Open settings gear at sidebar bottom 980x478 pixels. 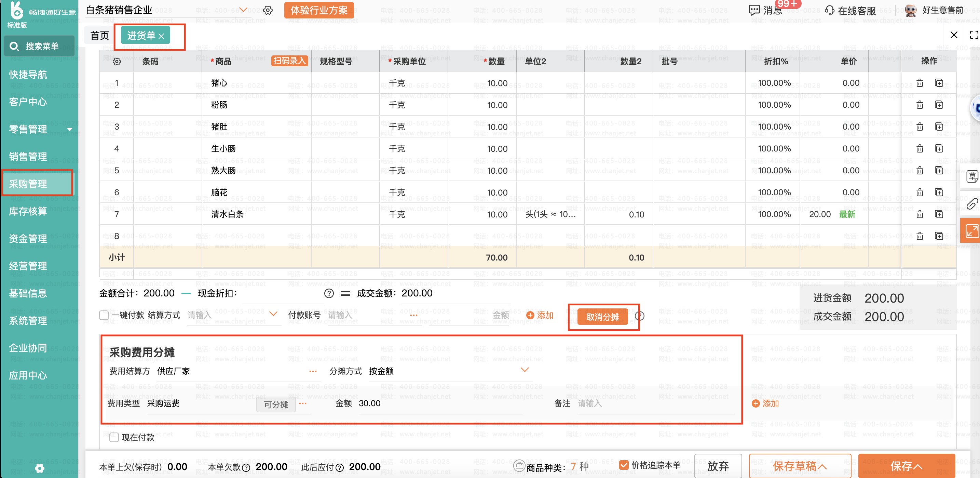tap(40, 468)
